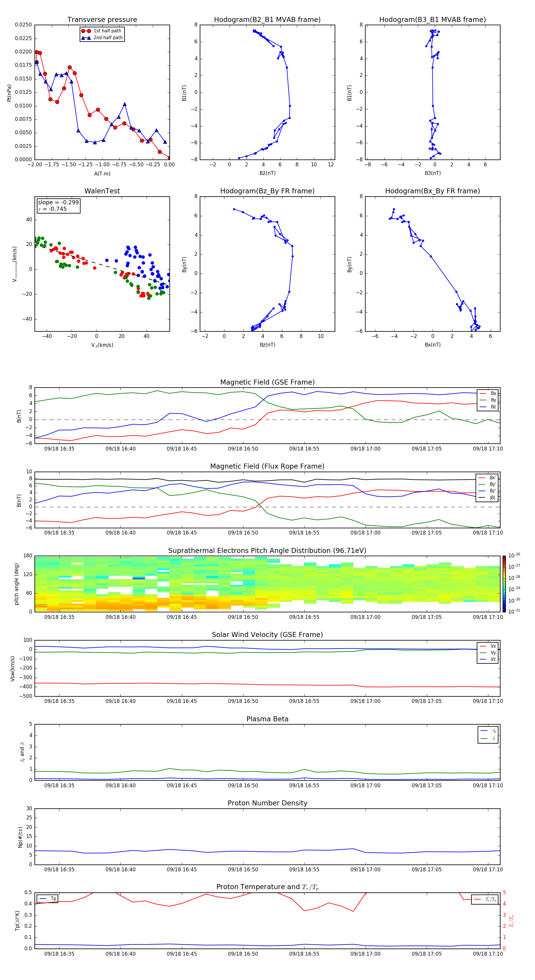Click the 'Proton Temperature and Te/Tp' title
The image size is (535, 980).
pyautogui.click(x=267, y=887)
